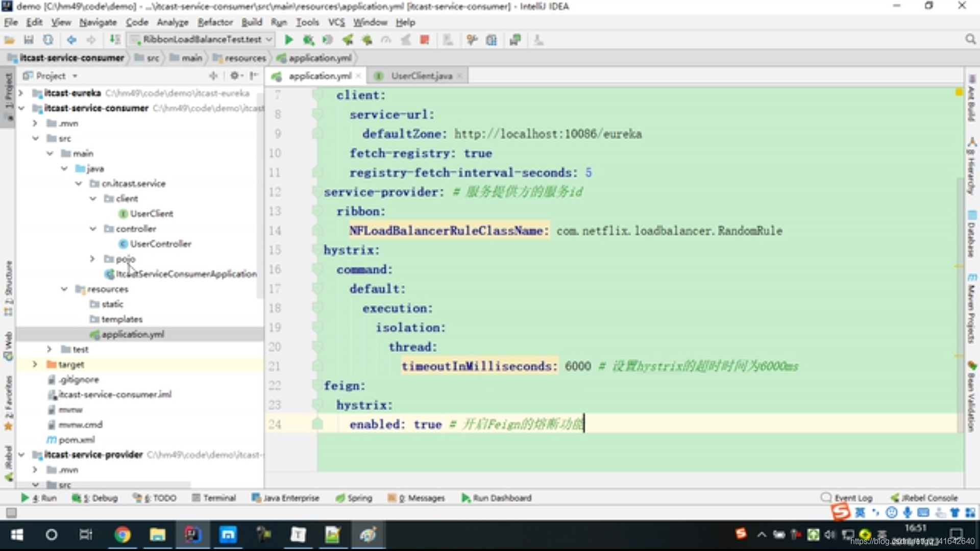The image size is (980, 551).
Task: Open JRebel Console
Action: (924, 497)
